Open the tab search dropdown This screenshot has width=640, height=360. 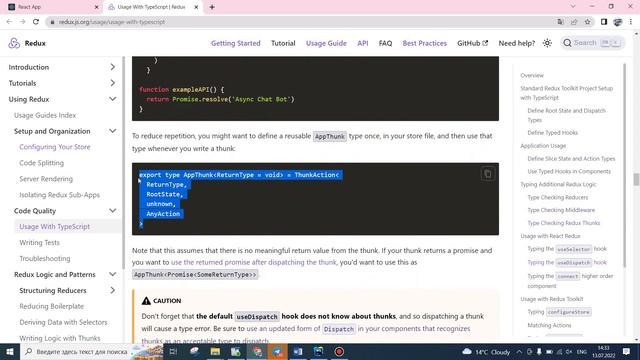pos(573,7)
